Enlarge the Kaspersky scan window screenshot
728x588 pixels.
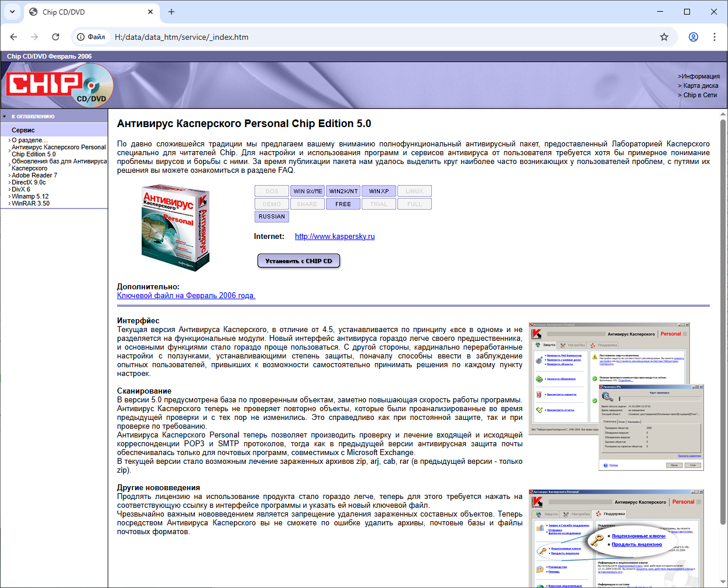pos(616,396)
